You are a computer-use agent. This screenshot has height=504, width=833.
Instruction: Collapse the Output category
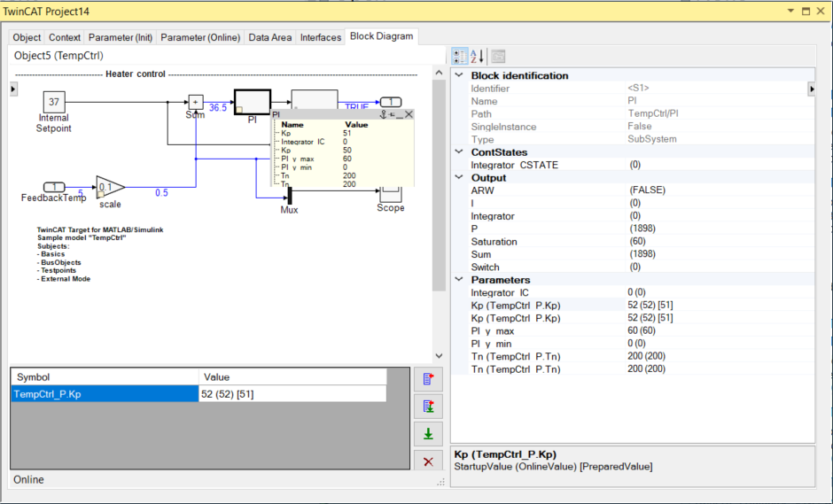(x=459, y=177)
